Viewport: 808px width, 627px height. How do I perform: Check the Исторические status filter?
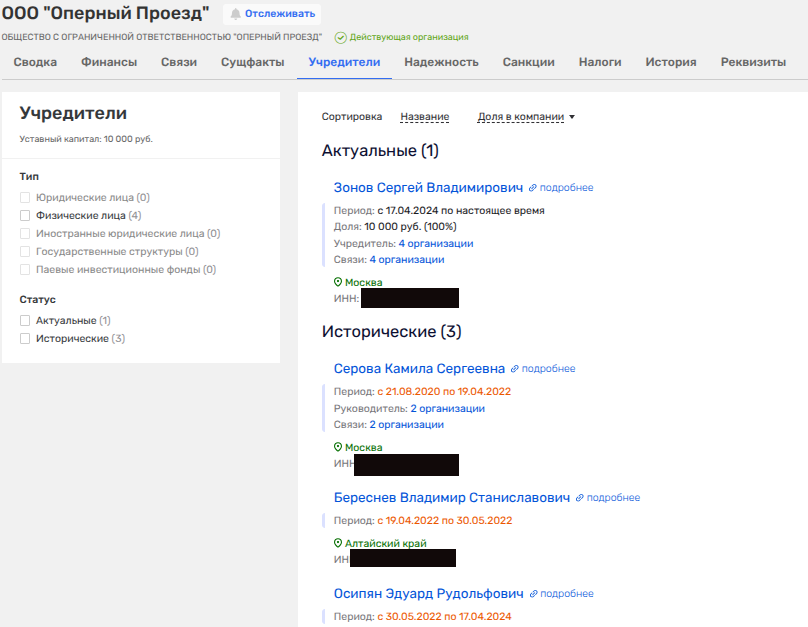pyautogui.click(x=25, y=339)
